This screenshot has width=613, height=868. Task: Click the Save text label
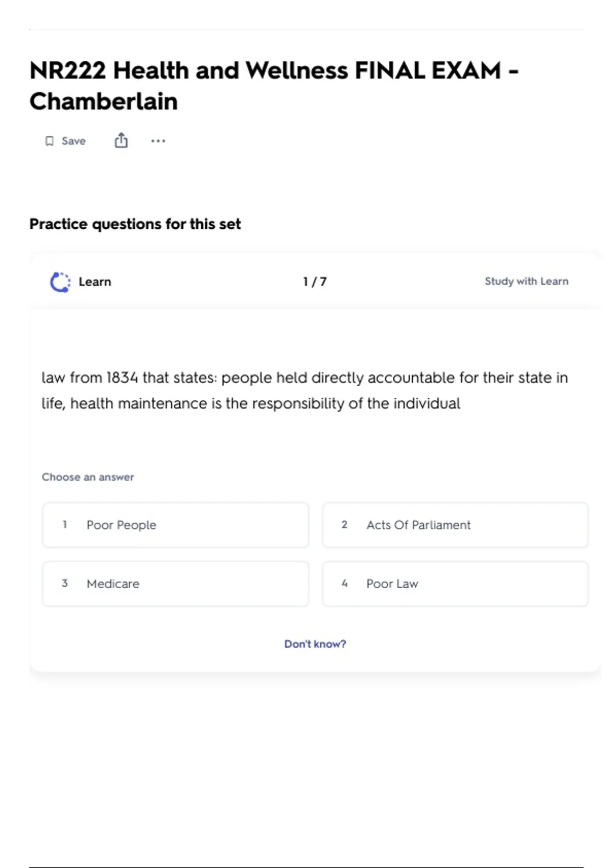(74, 141)
